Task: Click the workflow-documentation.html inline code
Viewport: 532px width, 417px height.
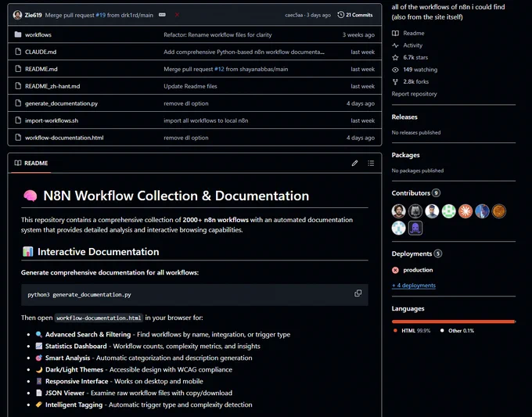Action: [99, 318]
